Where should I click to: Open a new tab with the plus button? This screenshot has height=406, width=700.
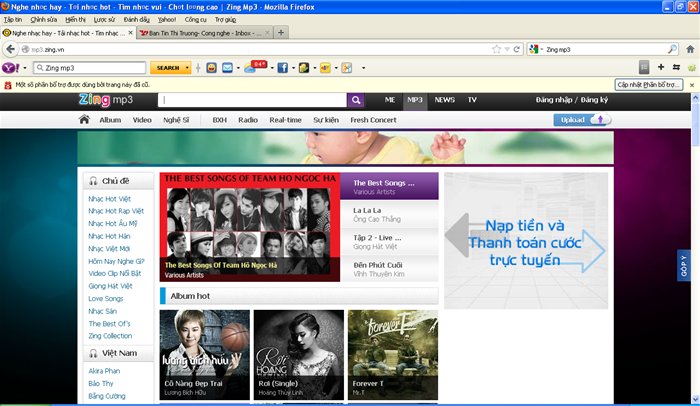click(x=281, y=33)
